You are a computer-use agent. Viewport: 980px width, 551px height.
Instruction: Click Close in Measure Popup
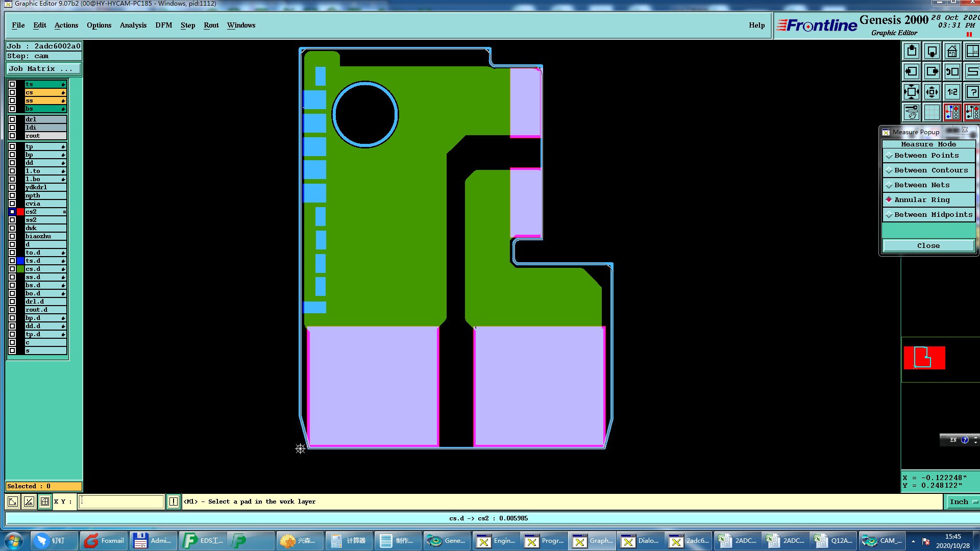click(928, 246)
